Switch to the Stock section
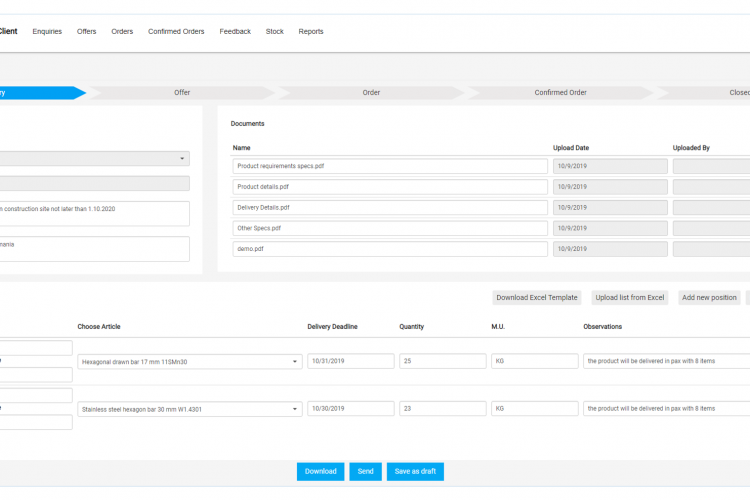This screenshot has width=750, height=500. click(274, 31)
